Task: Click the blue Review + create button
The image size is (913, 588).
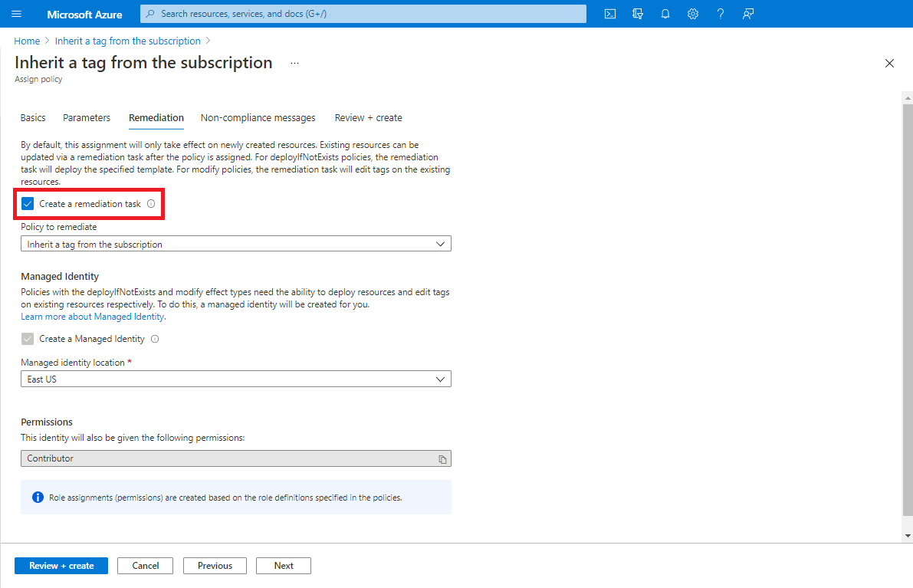Action: 61,566
